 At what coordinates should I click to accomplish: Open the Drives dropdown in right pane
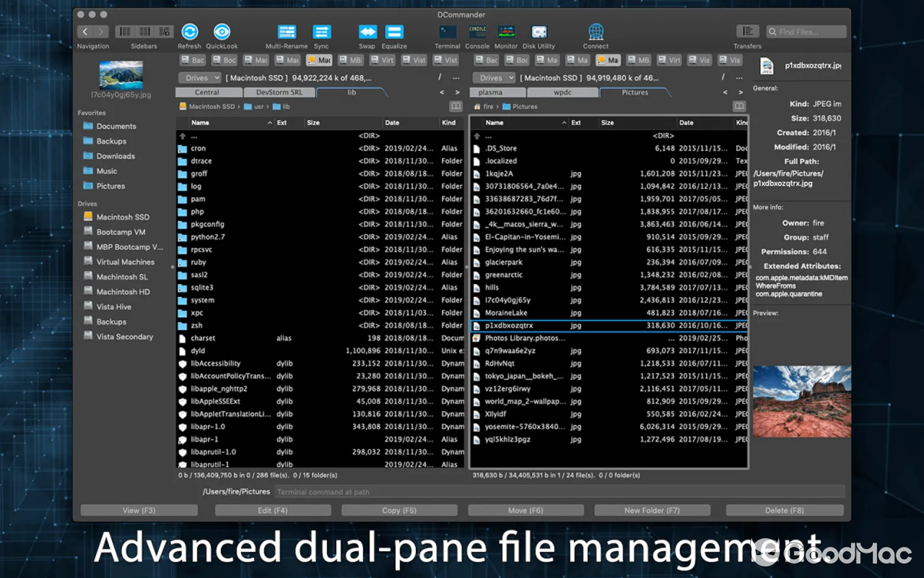point(495,77)
